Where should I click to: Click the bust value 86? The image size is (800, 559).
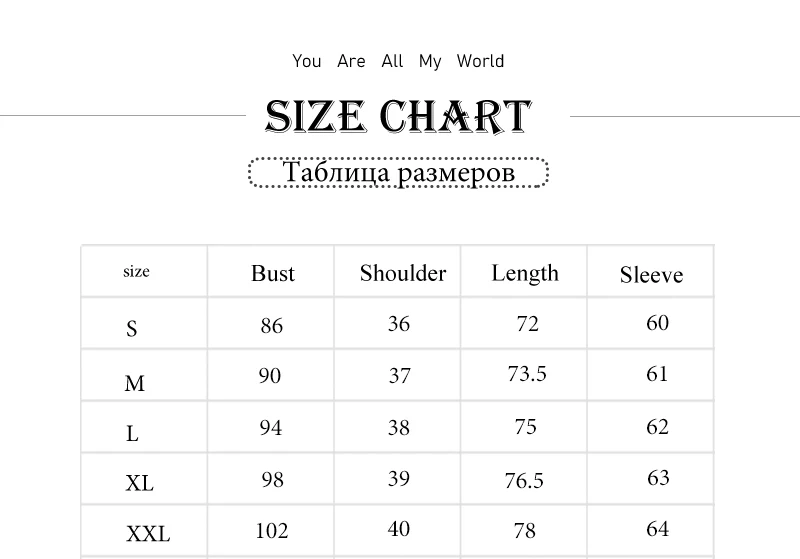click(x=271, y=325)
